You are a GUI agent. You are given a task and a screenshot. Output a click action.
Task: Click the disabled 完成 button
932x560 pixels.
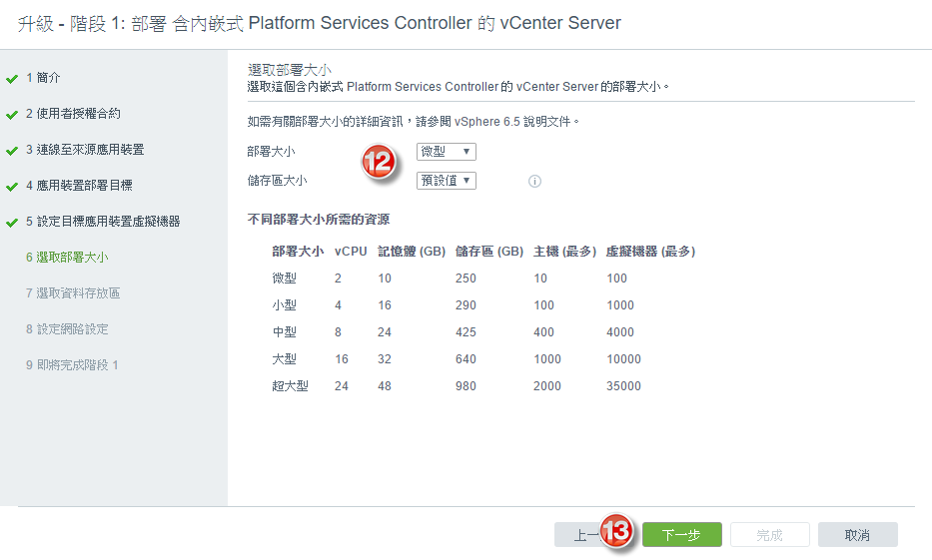770,534
